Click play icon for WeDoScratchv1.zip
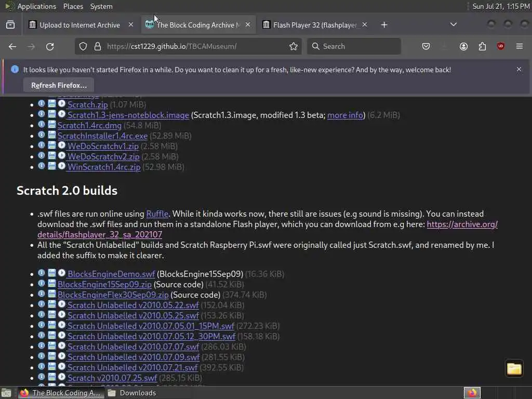The width and height of the screenshot is (532, 399). [62, 145]
